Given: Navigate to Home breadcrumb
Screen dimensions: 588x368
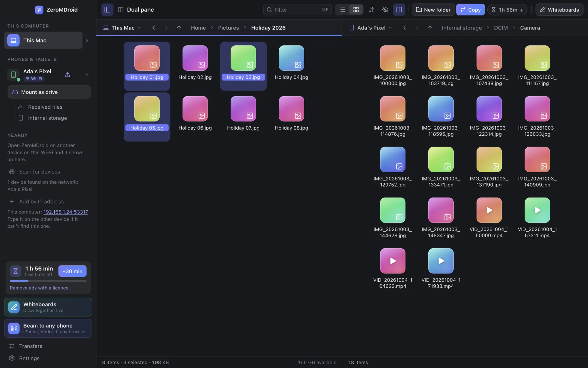Looking at the screenshot, I should 198,28.
